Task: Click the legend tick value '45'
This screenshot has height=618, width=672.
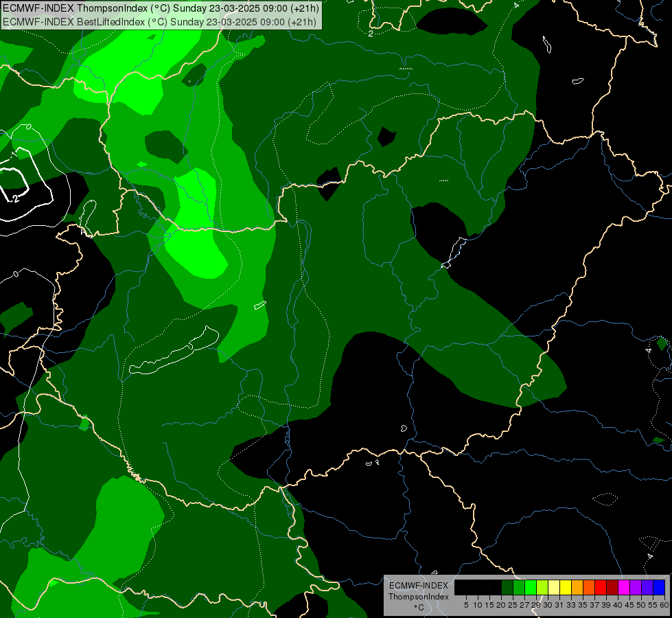Action: click(x=629, y=605)
